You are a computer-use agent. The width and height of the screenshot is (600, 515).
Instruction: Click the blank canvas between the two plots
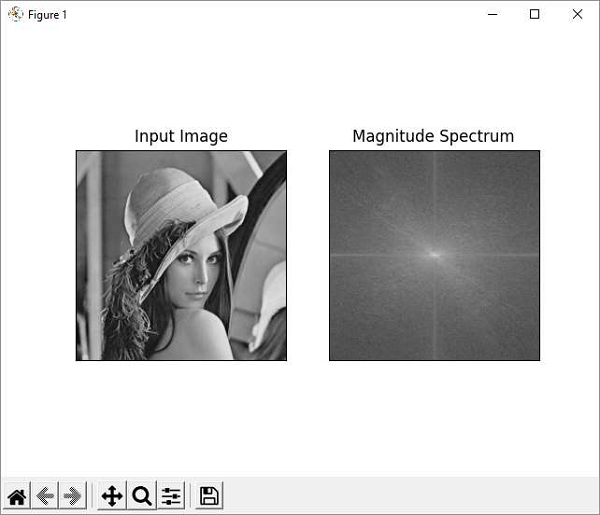tap(308, 255)
